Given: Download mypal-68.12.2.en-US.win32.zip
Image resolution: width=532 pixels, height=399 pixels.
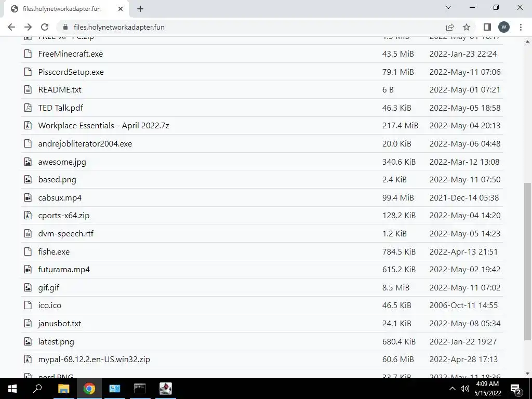Looking at the screenshot, I should (x=94, y=360).
